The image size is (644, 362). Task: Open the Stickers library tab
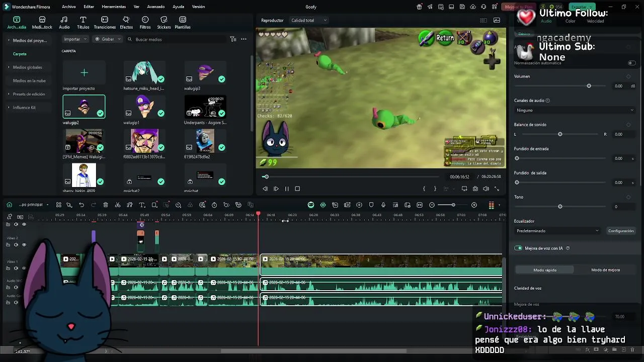pyautogui.click(x=164, y=23)
